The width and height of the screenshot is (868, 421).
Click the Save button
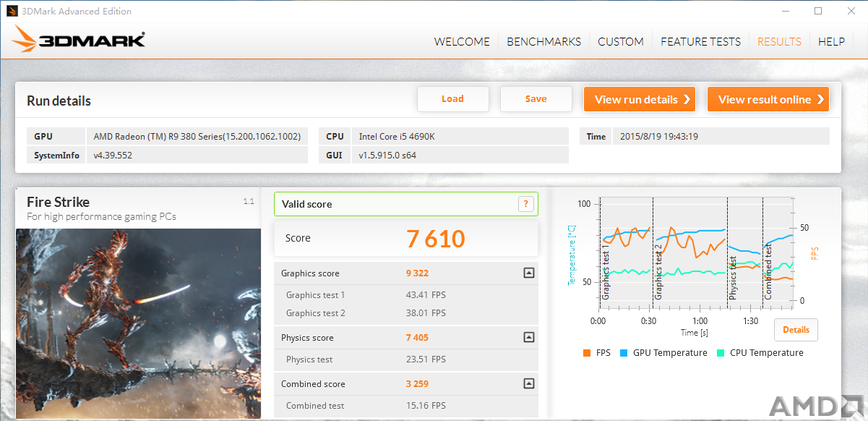pyautogui.click(x=536, y=99)
